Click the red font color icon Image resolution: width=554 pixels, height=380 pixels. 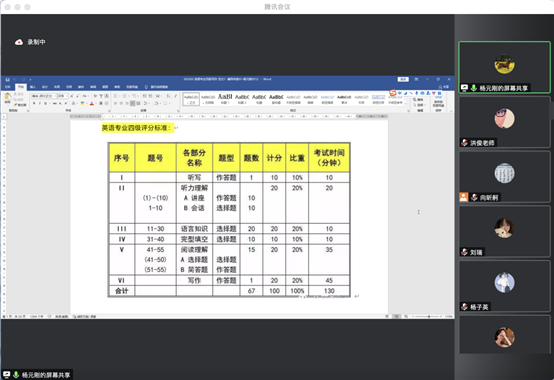(x=92, y=103)
